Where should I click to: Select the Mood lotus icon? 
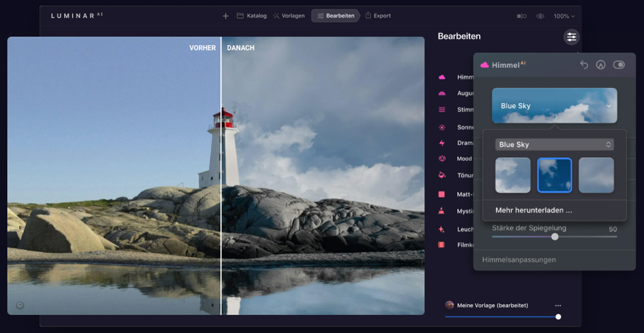[x=442, y=158]
